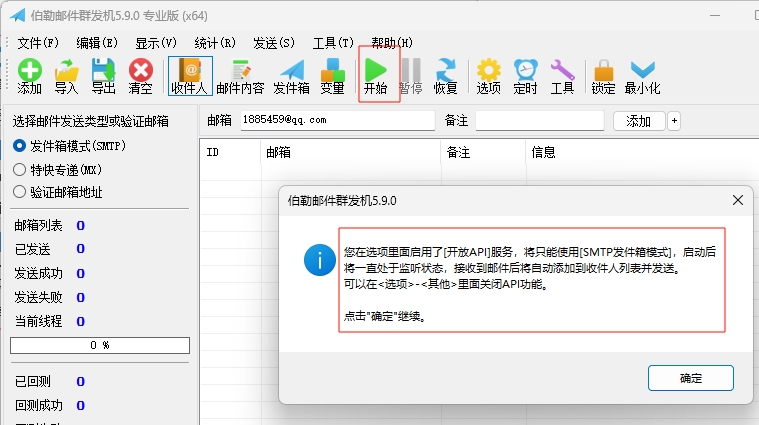Image resolution: width=759 pixels, height=425 pixels.
Task: Click the small plus expander next to 添加
Action: 674,121
